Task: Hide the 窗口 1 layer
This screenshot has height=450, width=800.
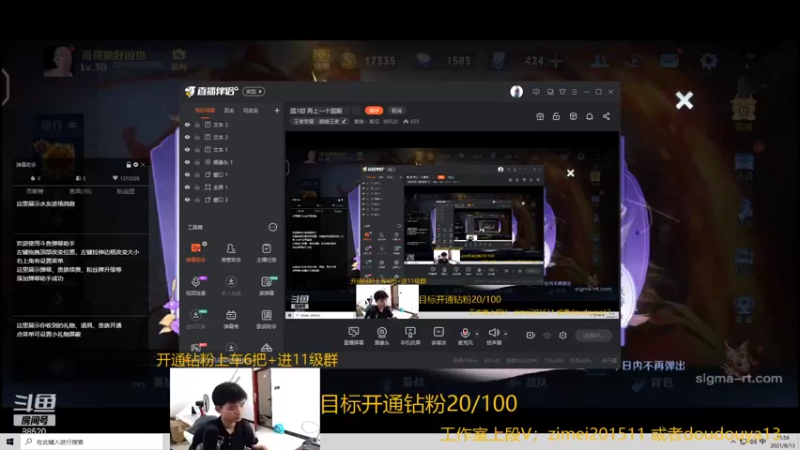Action: pyautogui.click(x=187, y=174)
